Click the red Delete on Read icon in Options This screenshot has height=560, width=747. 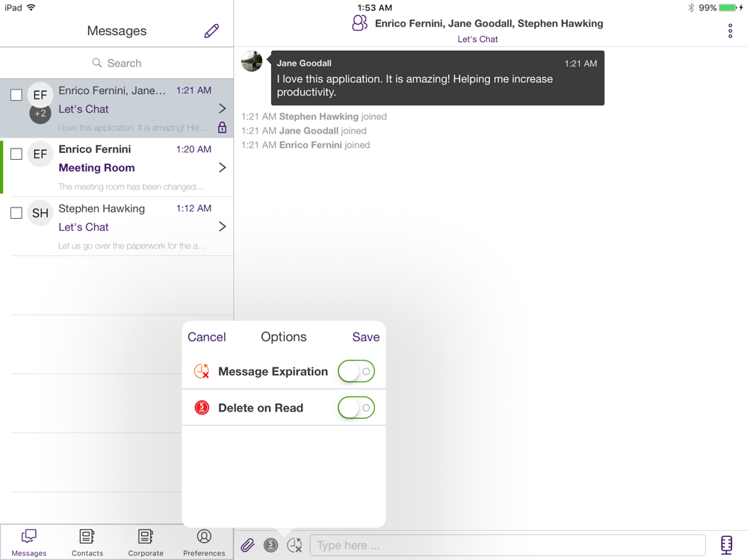click(202, 408)
